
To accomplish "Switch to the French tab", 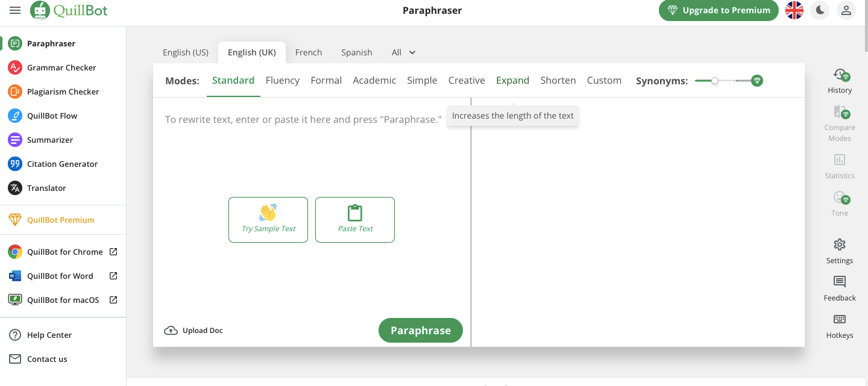I will click(309, 52).
